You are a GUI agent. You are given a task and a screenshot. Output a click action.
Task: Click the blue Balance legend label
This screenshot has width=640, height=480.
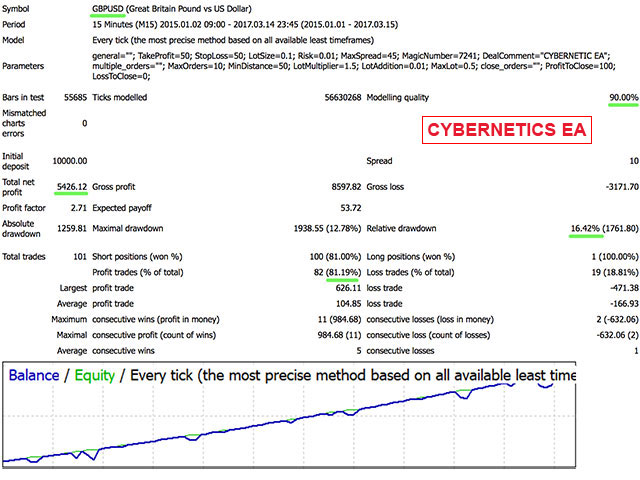click(37, 376)
